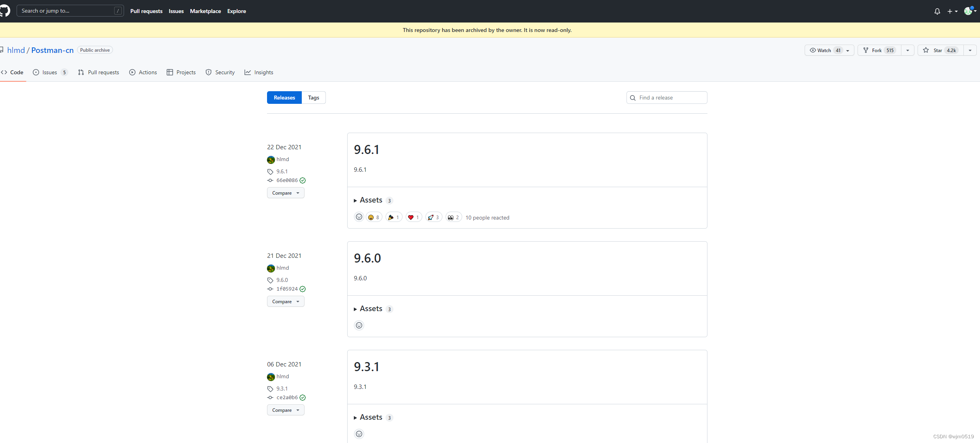Viewport: 980px width, 443px height.
Task: Open the Star lists dropdown arrow
Action: [970, 51]
